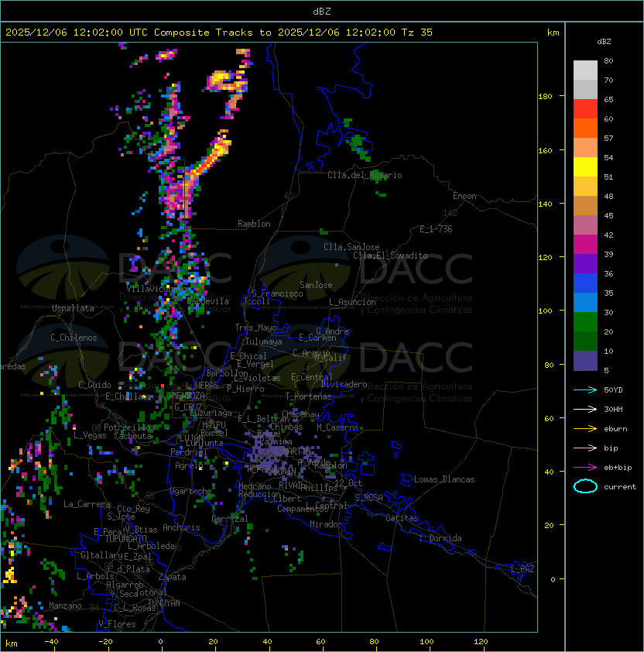Click the 'L_Dormida' map label
This screenshot has width=644, height=652.
[440, 538]
